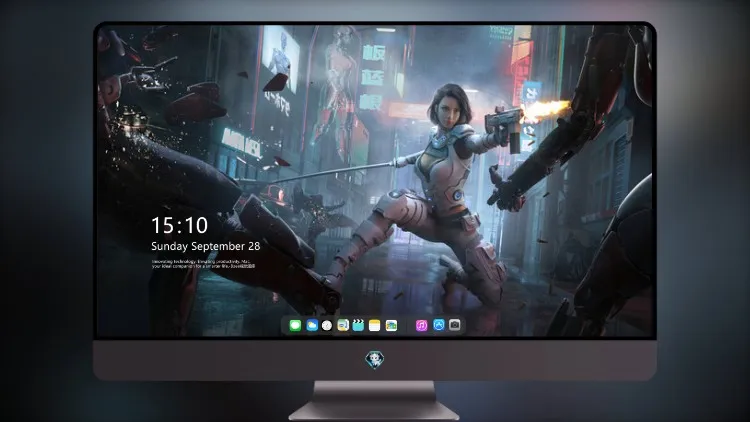The width and height of the screenshot is (750, 422).
Task: Open the yellow Notes app in dock
Action: (x=375, y=325)
